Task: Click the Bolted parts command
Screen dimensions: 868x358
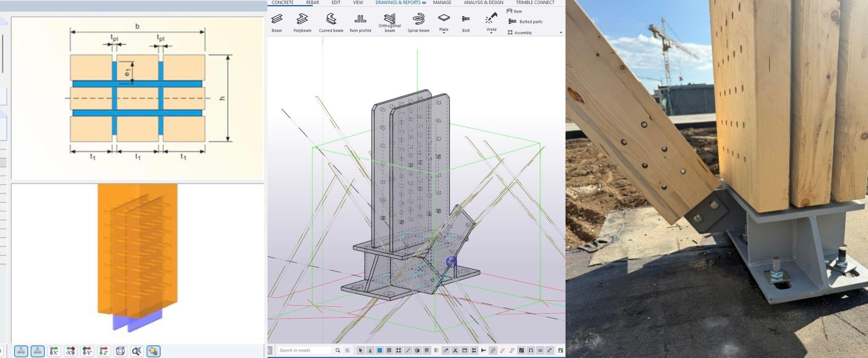Action: (526, 22)
